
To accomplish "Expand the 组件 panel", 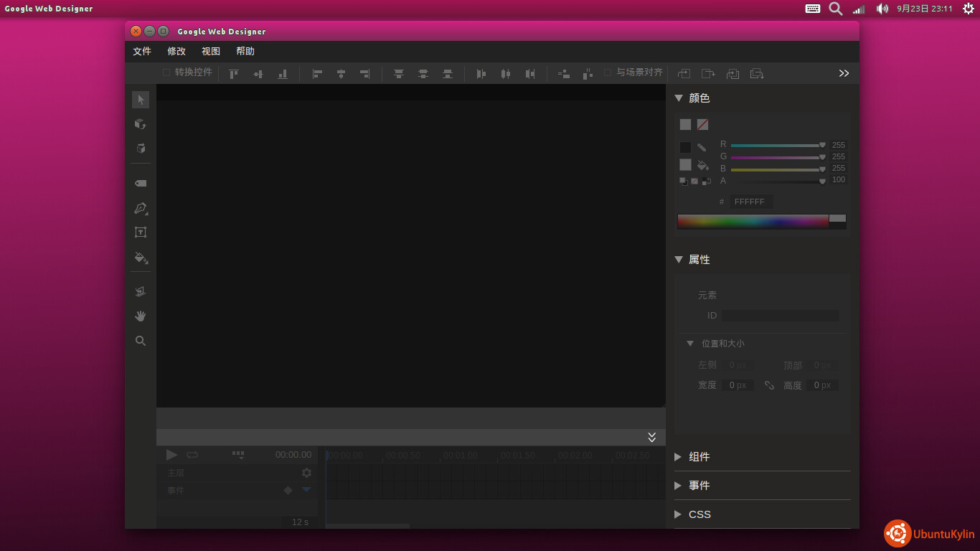I will (x=679, y=457).
